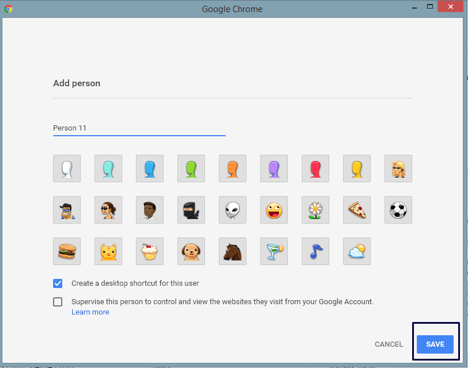Select the daisy flower avatar
Screen dimensions: 469x368
(315, 210)
